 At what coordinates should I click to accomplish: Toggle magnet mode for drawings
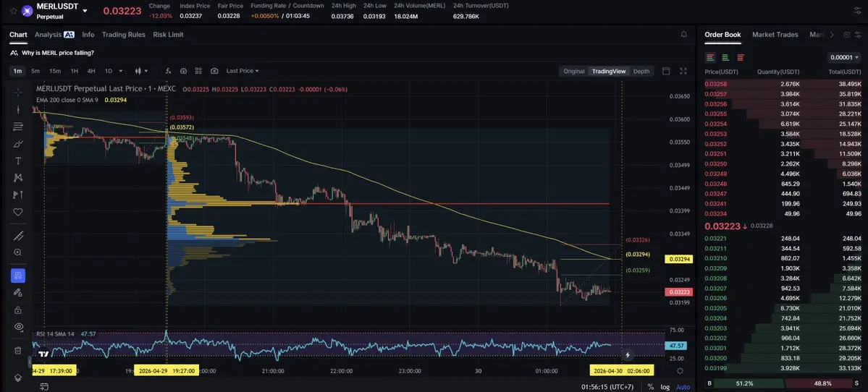(x=17, y=276)
